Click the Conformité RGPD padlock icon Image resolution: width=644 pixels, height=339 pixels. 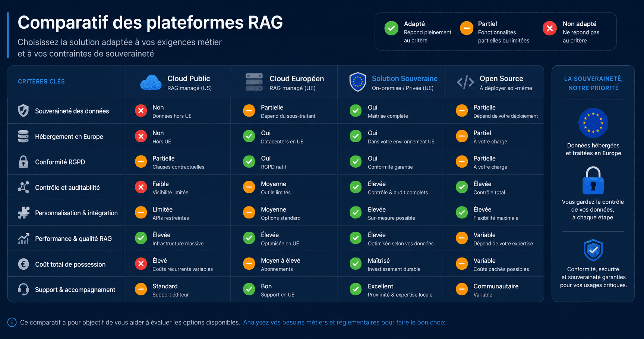point(23,162)
